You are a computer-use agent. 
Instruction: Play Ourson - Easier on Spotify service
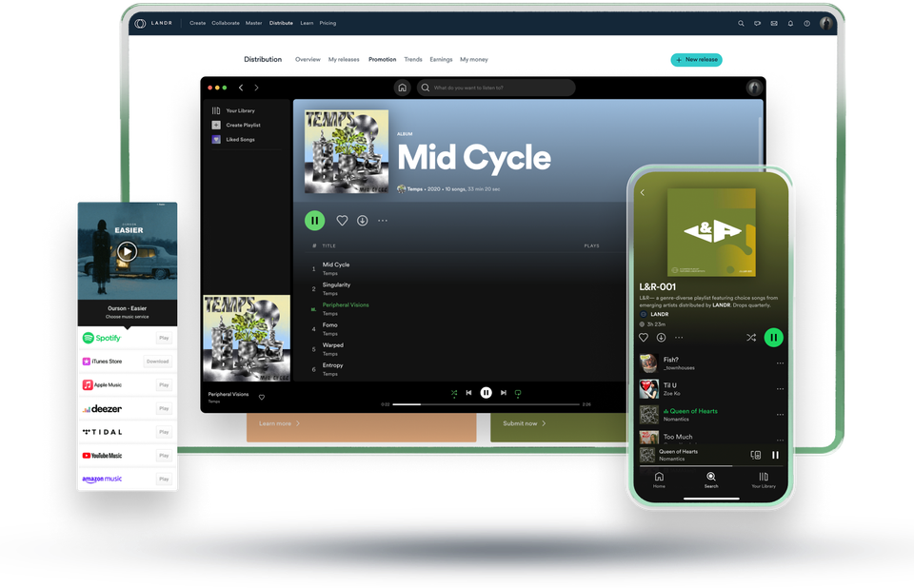pos(163,337)
